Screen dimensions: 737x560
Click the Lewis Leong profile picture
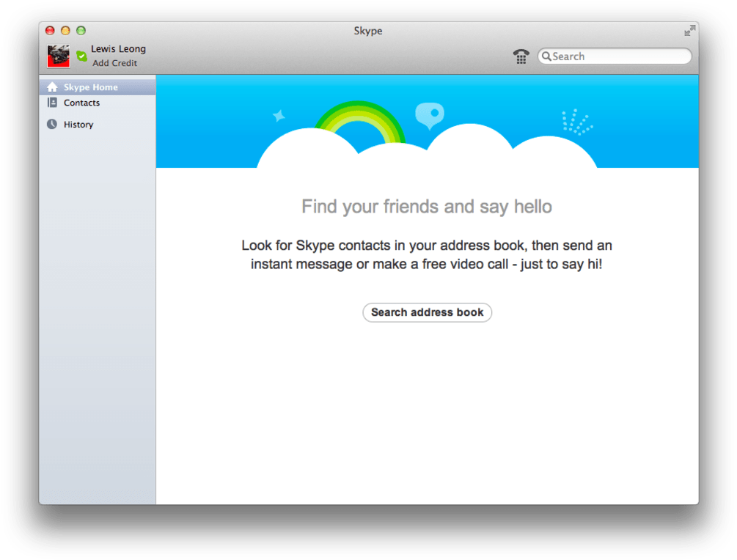tap(58, 56)
